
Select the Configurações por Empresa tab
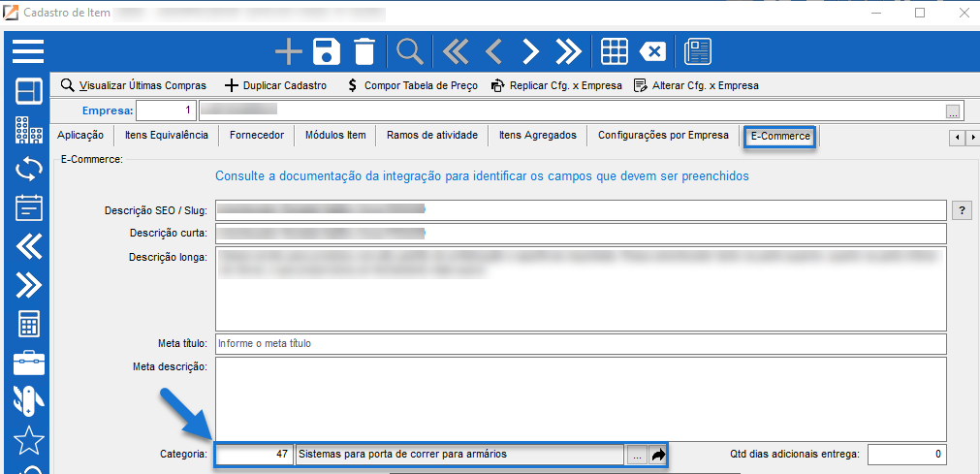(663, 136)
